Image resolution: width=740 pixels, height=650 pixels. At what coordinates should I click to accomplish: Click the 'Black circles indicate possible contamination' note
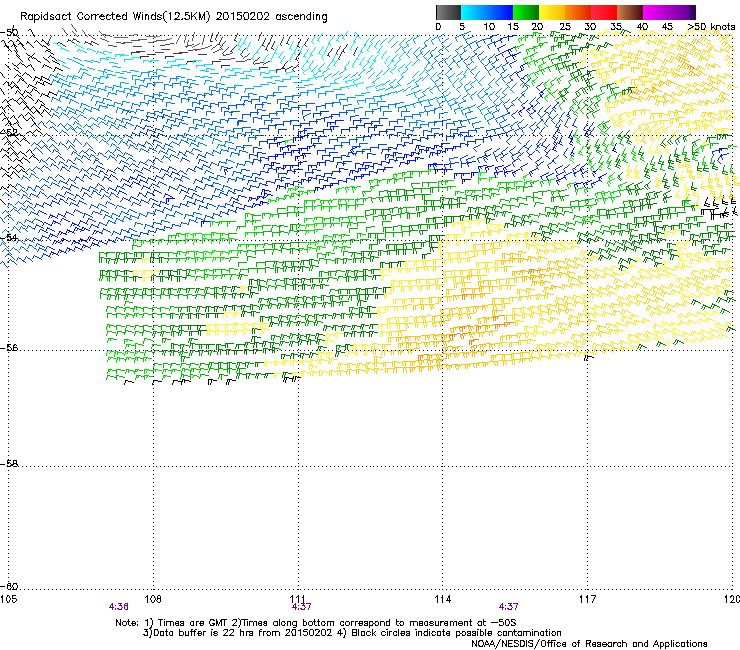pos(456,633)
